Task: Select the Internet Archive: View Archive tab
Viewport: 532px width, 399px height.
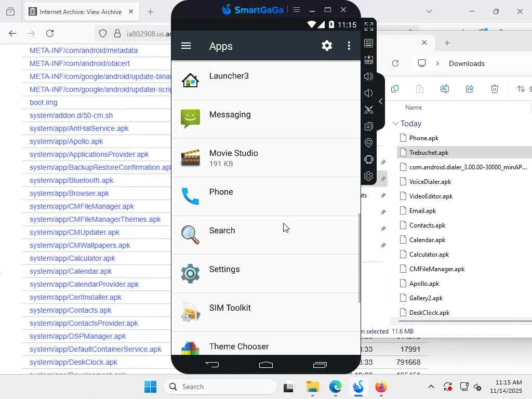Action: [82, 12]
